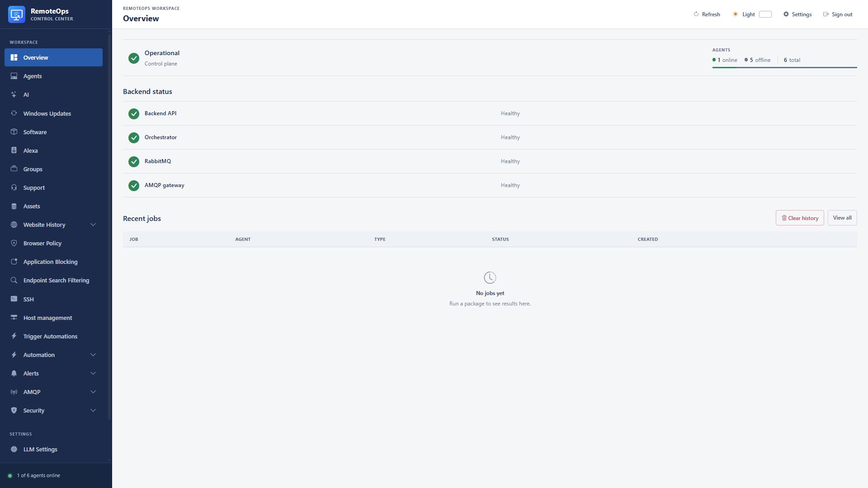Click the Browser Policy shield icon

14,243
